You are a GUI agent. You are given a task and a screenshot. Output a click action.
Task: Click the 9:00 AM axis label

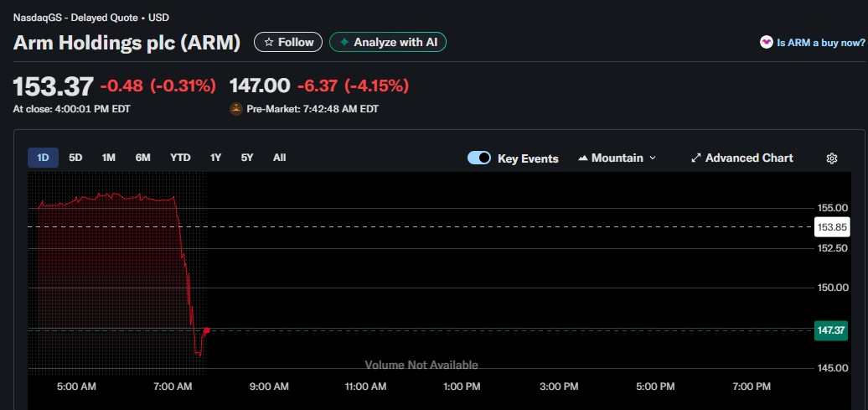pos(269,387)
